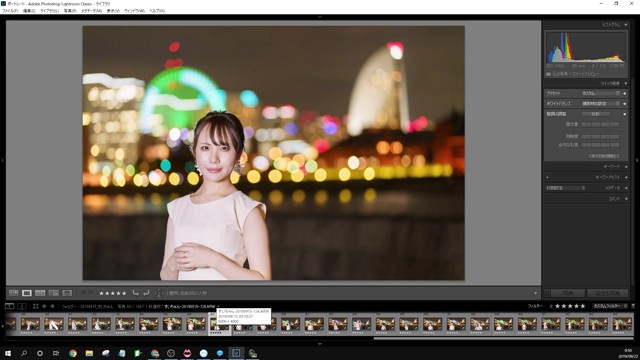Click the sync settings button

tap(608, 293)
